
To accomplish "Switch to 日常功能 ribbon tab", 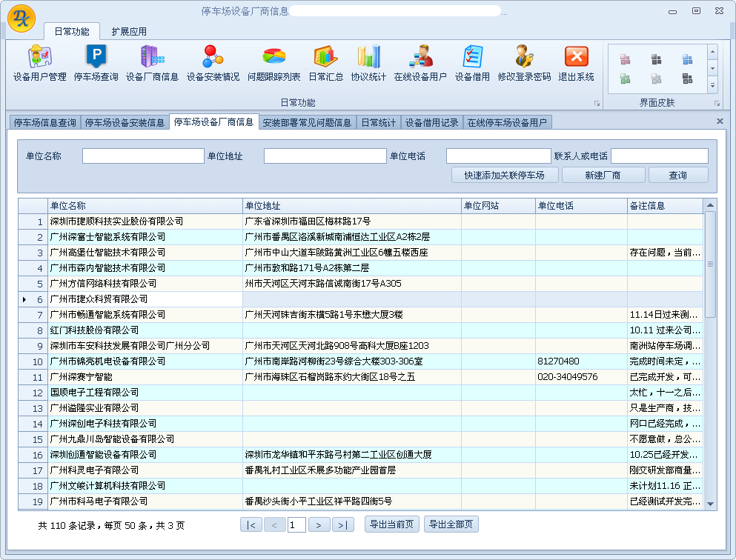I will click(x=72, y=31).
